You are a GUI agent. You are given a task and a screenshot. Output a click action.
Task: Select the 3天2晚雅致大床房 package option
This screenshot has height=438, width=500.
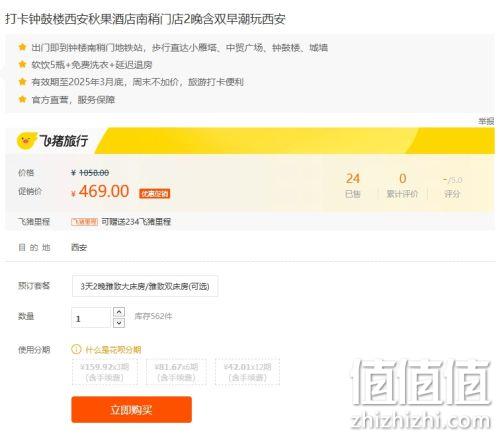coord(145,286)
